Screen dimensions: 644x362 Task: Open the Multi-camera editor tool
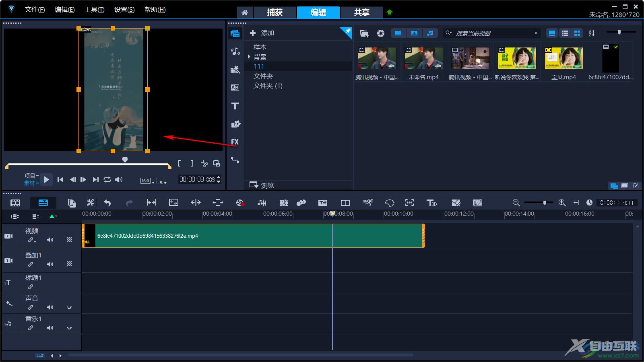click(x=345, y=203)
